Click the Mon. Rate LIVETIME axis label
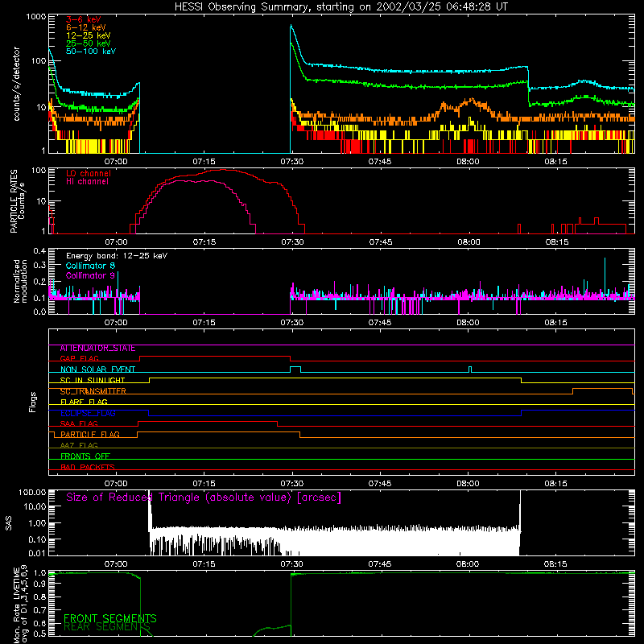This screenshot has width=644, height=644. pos(20,604)
